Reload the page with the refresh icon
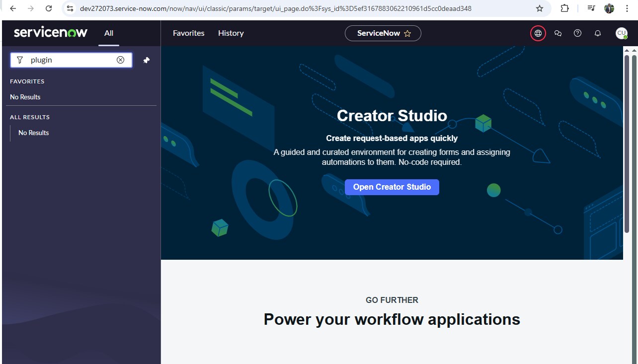 click(x=49, y=8)
